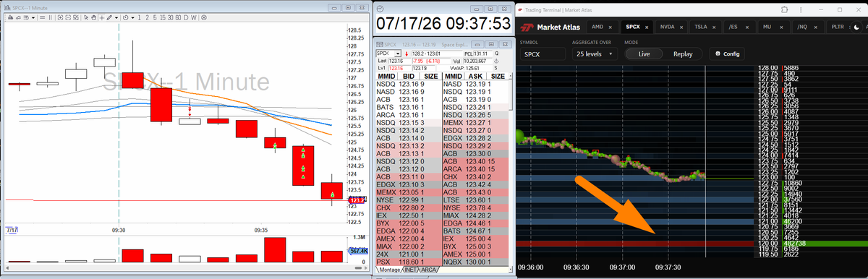The height and width of the screenshot is (279, 868).
Task: Click the 7/17 date label on chart
Action: pyautogui.click(x=12, y=230)
